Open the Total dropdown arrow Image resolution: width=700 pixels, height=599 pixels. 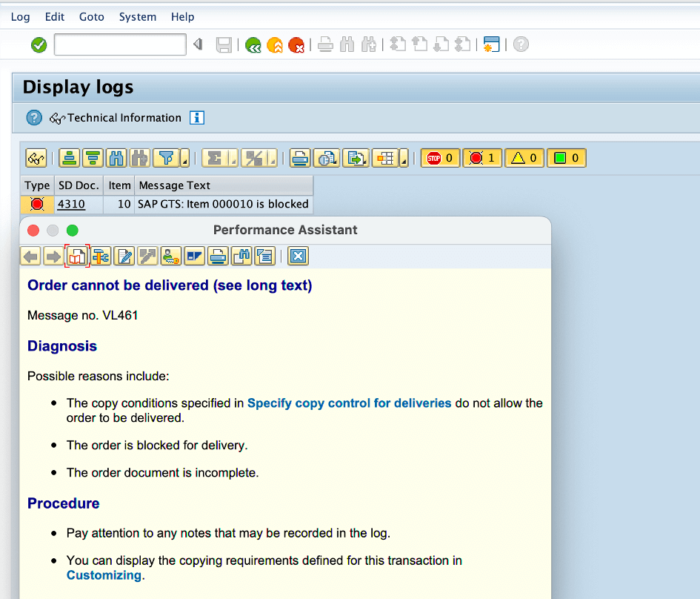click(233, 158)
